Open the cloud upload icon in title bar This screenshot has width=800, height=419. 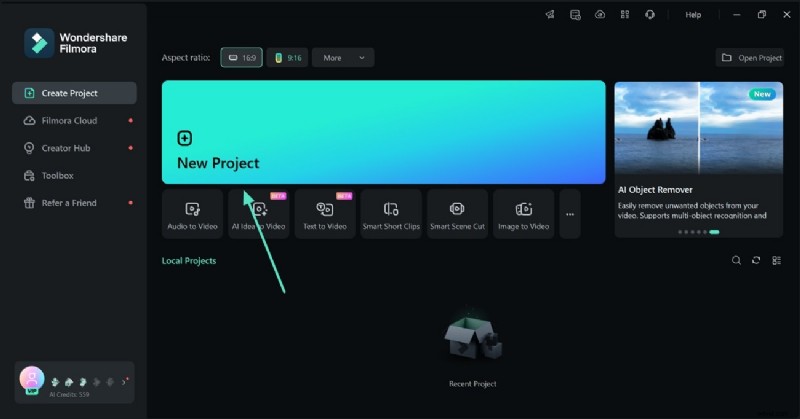pos(600,15)
